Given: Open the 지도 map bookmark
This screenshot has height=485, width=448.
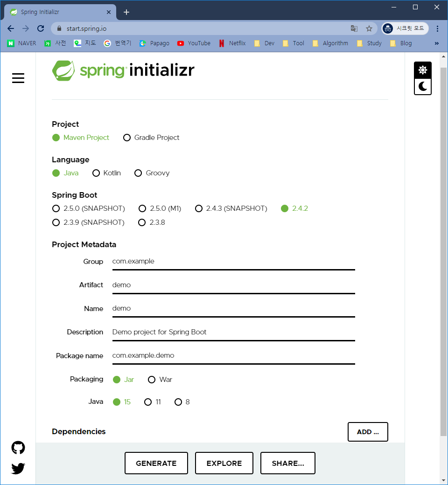Looking at the screenshot, I should (85, 43).
